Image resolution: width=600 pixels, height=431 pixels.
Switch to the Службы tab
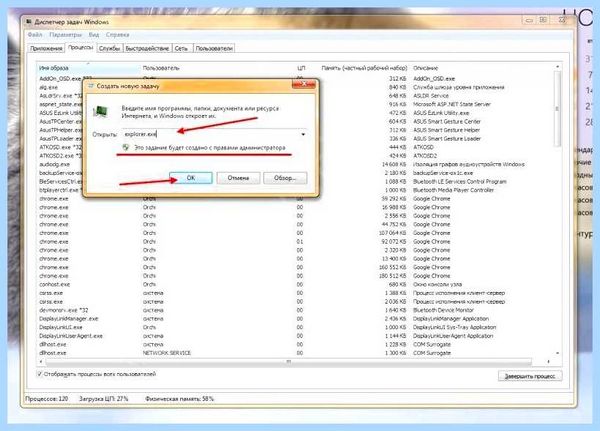(109, 49)
